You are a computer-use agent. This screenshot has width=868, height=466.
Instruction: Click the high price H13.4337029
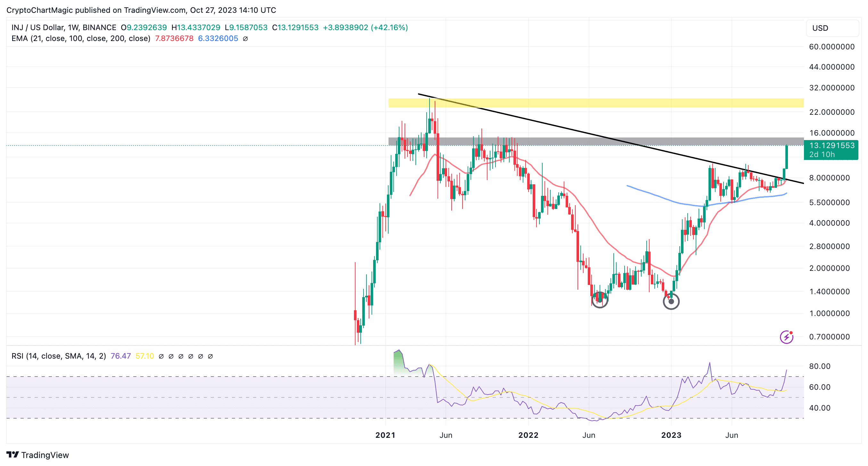pyautogui.click(x=196, y=28)
